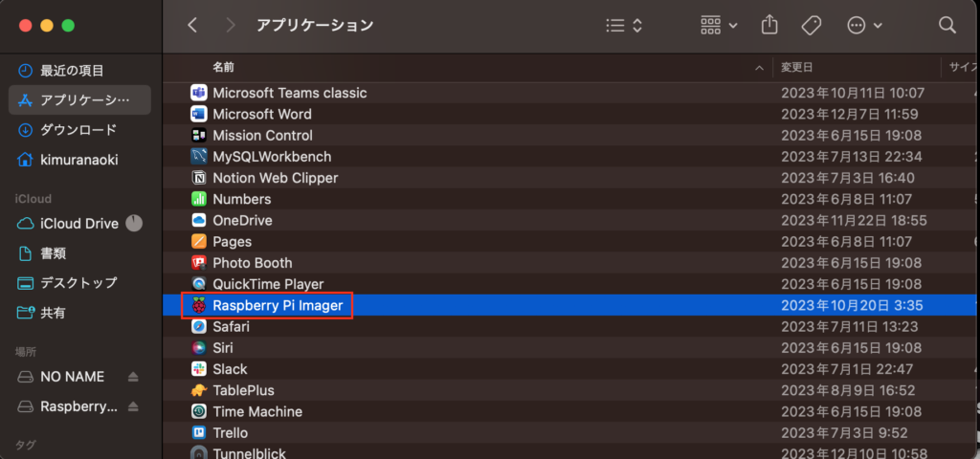Select the Microsoft Teams classic row name

(x=289, y=93)
